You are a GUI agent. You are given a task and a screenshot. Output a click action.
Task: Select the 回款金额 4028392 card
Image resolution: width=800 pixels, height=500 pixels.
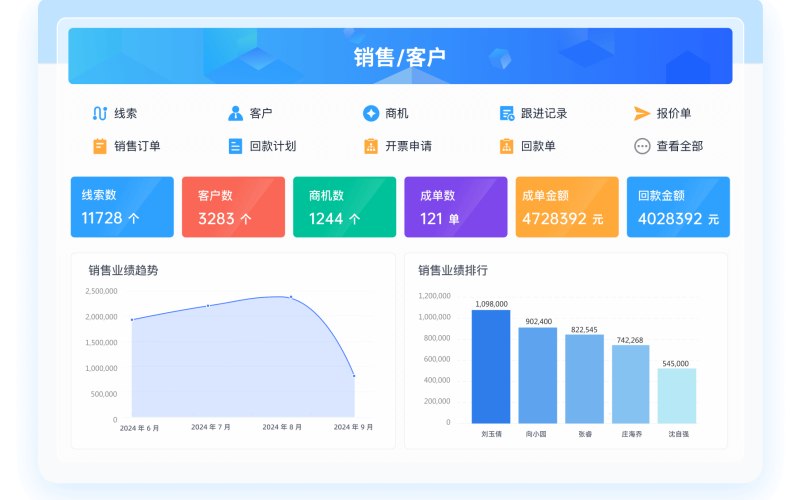click(678, 207)
